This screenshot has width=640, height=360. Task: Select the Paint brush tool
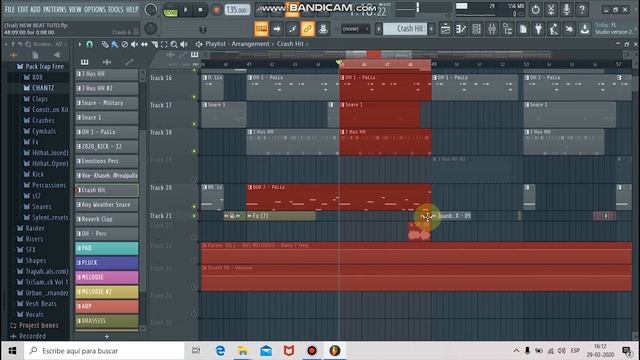click(115, 44)
